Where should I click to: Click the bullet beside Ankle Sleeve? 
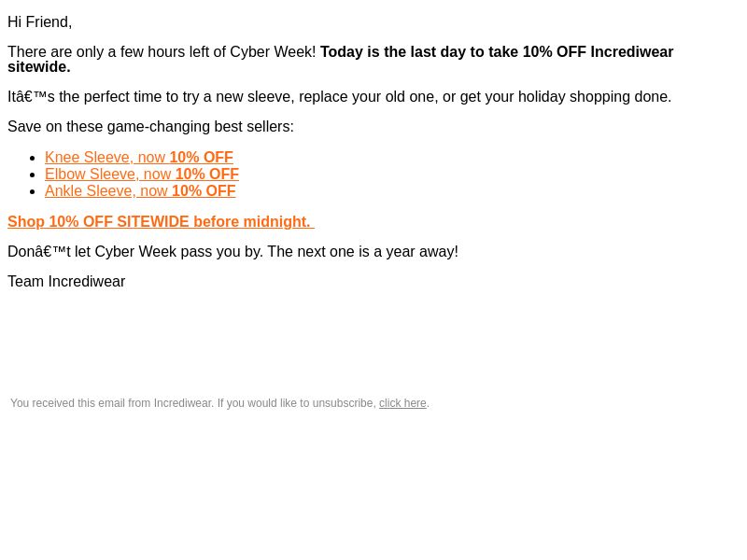(x=33, y=191)
